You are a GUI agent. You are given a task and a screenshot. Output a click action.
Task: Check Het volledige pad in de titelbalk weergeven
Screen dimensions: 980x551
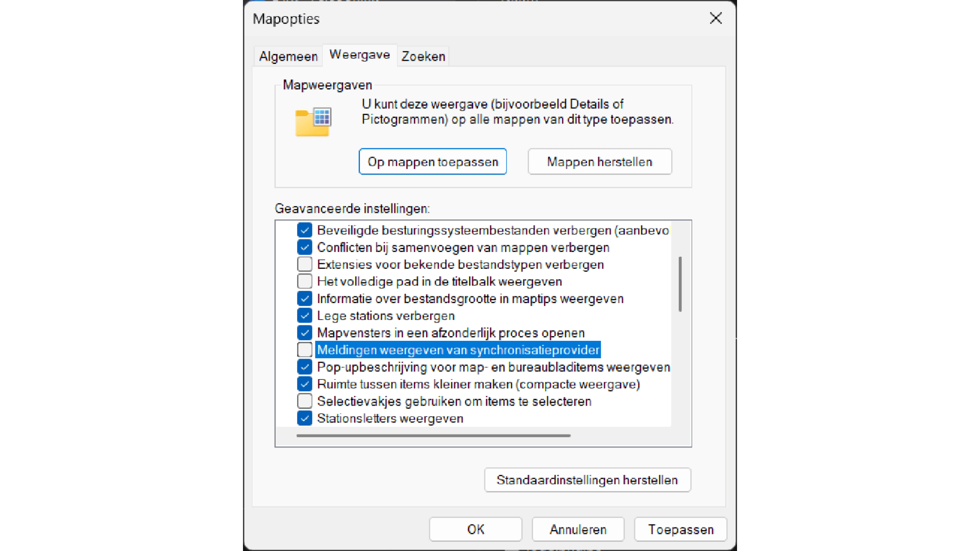coord(305,282)
